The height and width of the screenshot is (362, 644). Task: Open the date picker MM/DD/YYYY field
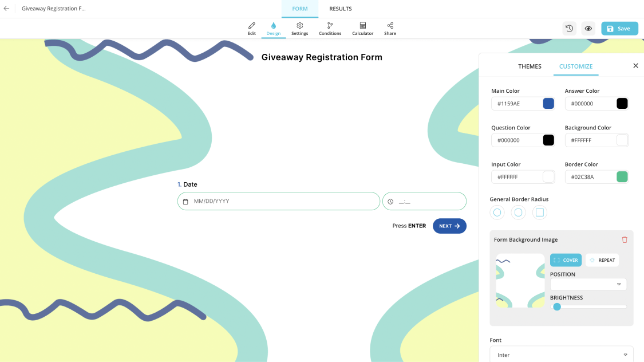click(x=279, y=202)
